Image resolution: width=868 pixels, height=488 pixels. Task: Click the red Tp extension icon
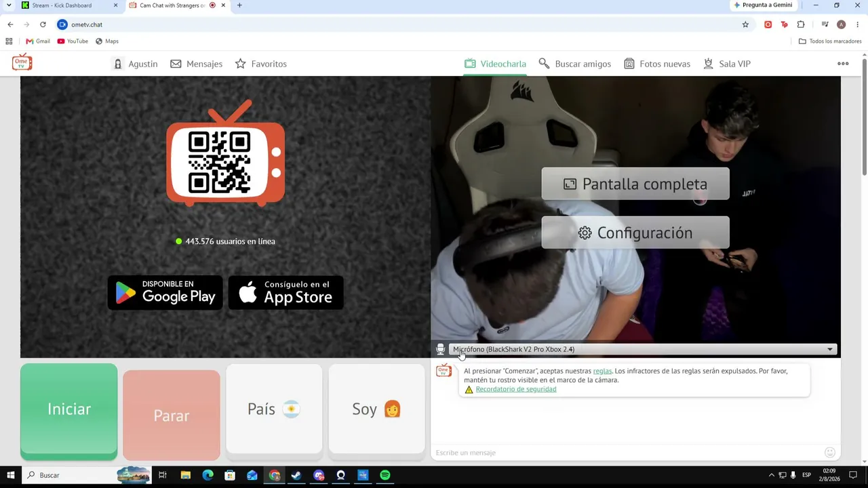click(784, 24)
